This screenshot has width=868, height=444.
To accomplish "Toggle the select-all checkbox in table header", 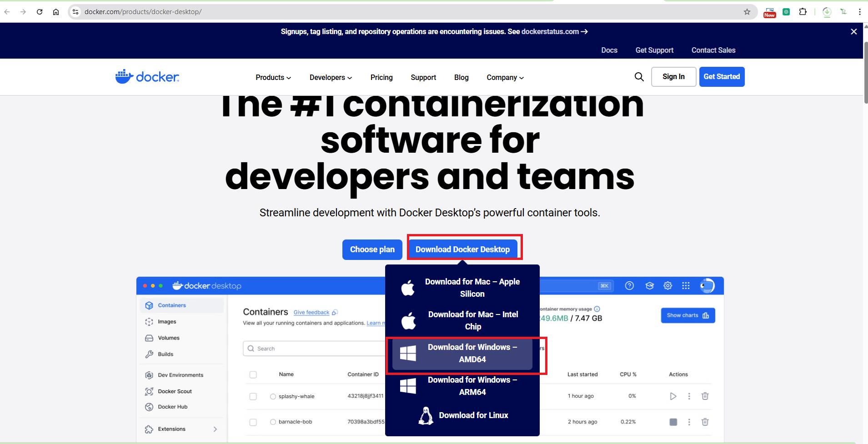I will pyautogui.click(x=253, y=375).
